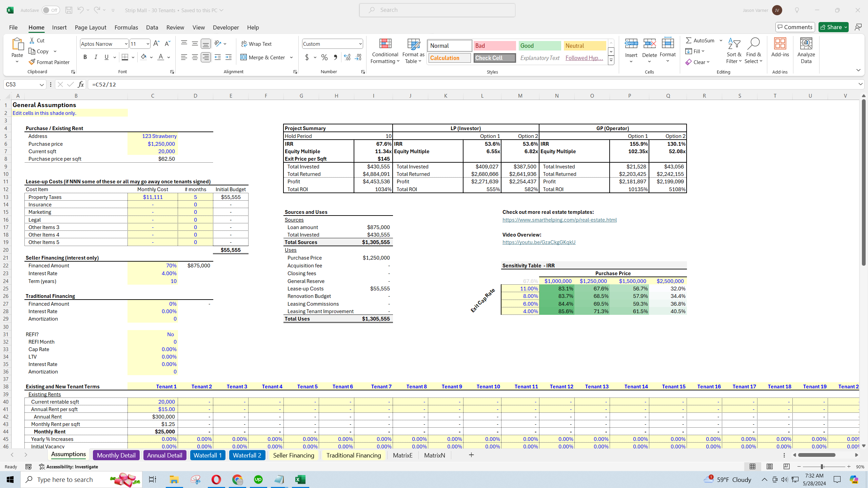868x488 pixels.
Task: Open File Explorer from taskbar
Action: coord(174,480)
